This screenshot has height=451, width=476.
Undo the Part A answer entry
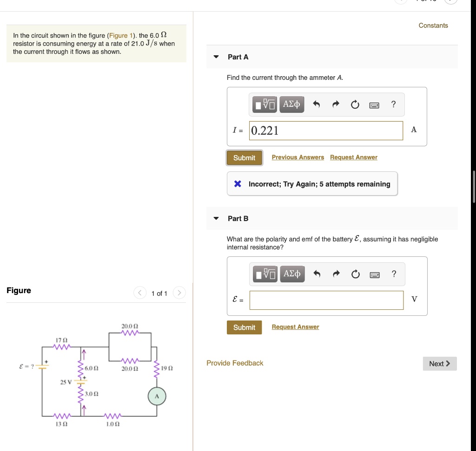pos(317,105)
